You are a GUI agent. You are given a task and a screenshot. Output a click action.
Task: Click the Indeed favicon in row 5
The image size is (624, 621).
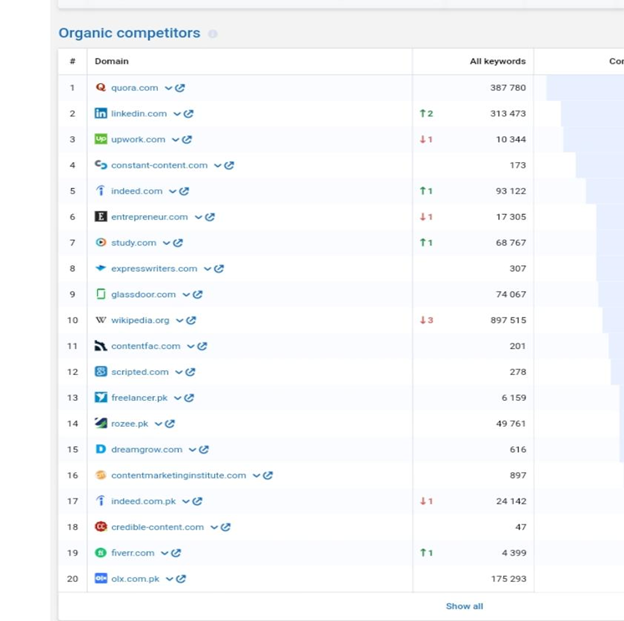[101, 191]
